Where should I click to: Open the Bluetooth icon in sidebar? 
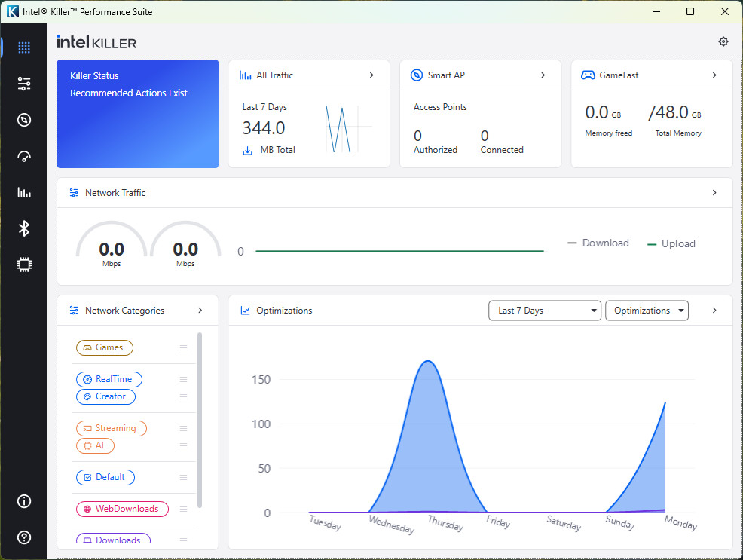(24, 228)
